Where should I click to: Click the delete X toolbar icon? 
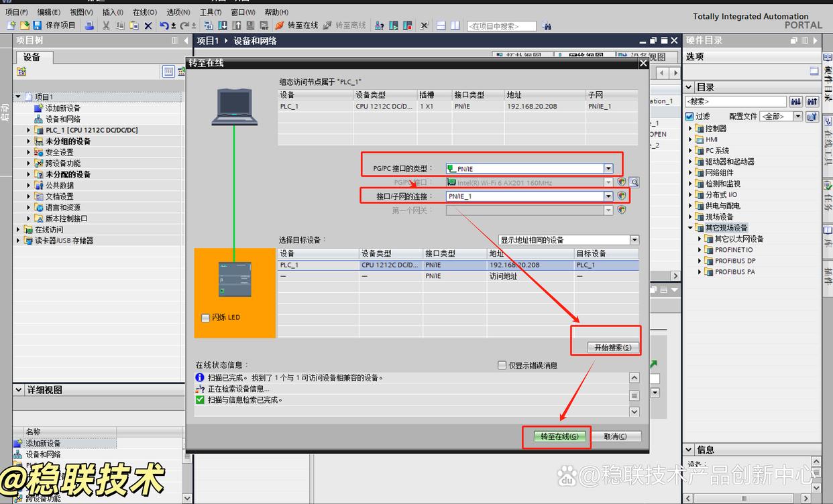point(148,25)
